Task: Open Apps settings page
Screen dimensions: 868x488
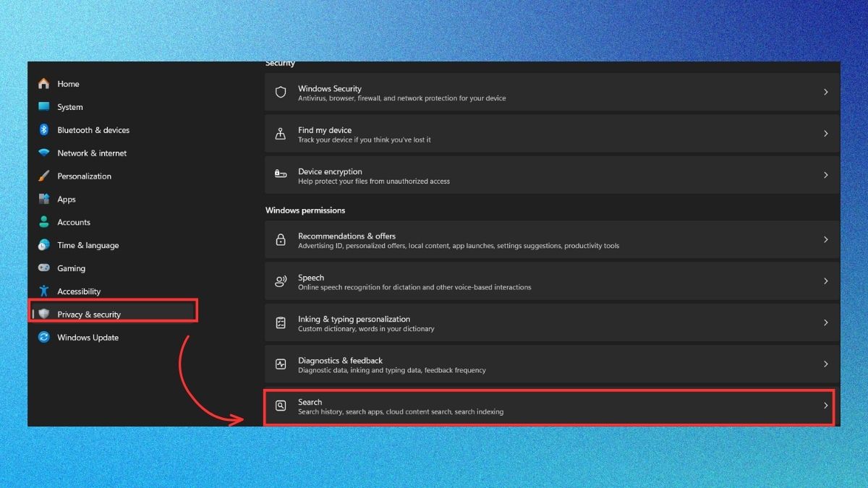Action: tap(114, 199)
